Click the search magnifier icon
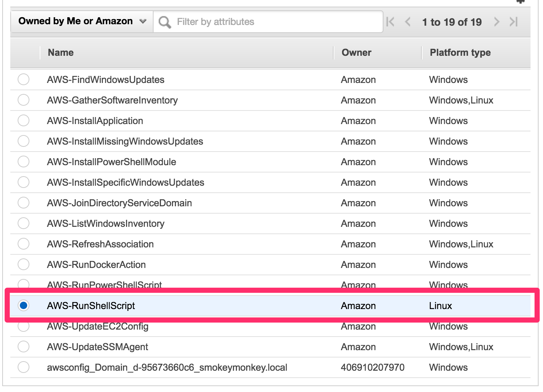The width and height of the screenshot is (543, 392). pyautogui.click(x=164, y=22)
